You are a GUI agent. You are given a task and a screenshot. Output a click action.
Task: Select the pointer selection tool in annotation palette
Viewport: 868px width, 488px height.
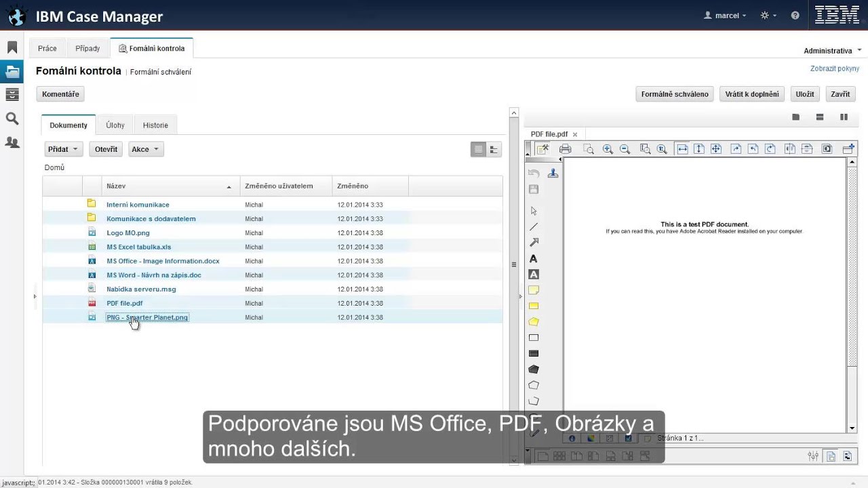(x=534, y=211)
